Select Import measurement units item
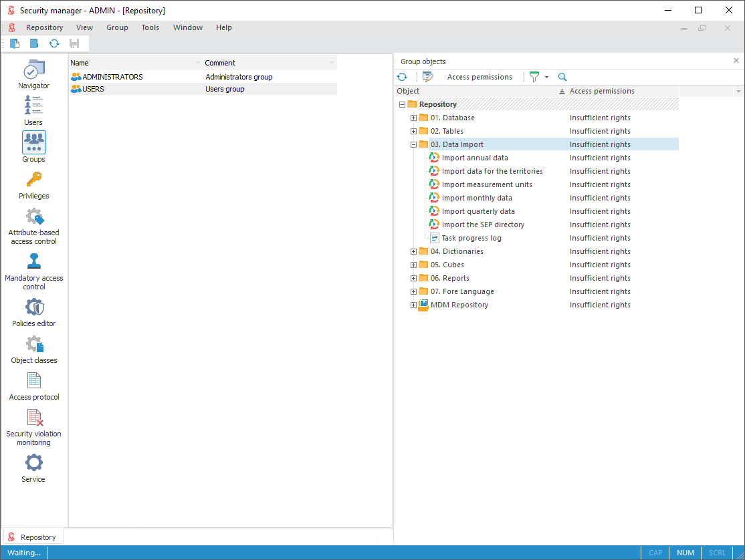Image resolution: width=745 pixels, height=560 pixels. pyautogui.click(x=487, y=184)
